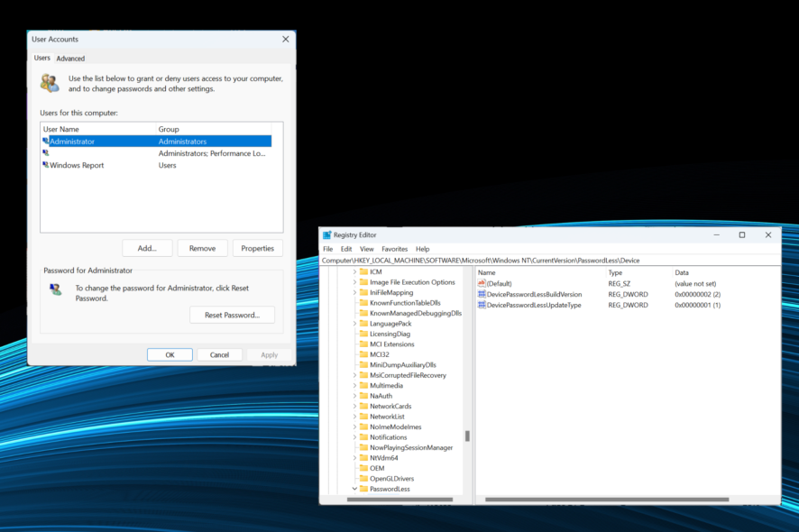Screen dimensions: 799x532
Task: Open the View menu in Registry Editor
Action: pos(367,249)
